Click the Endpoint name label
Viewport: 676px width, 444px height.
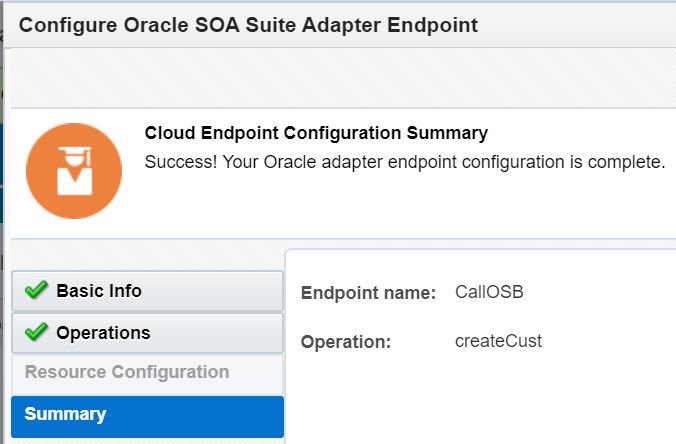pos(368,293)
